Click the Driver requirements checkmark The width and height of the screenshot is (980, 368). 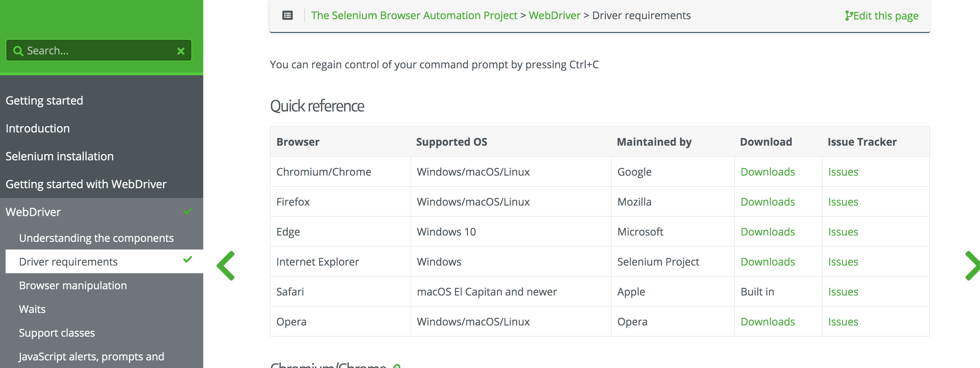(x=188, y=260)
